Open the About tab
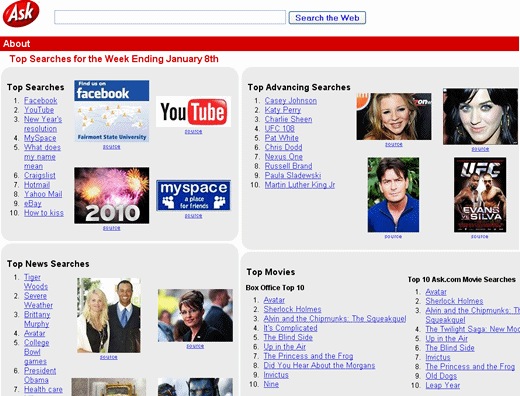Viewport: 520px width, 396px height. (x=17, y=44)
